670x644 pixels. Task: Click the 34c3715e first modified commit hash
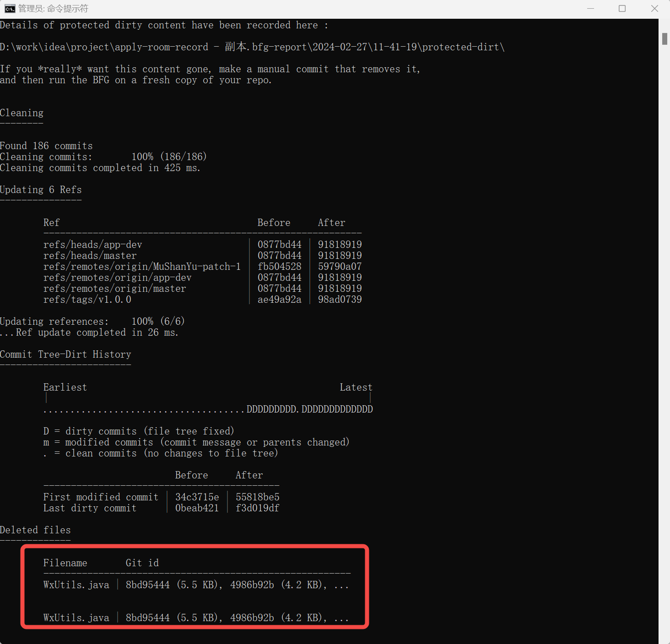197,497
